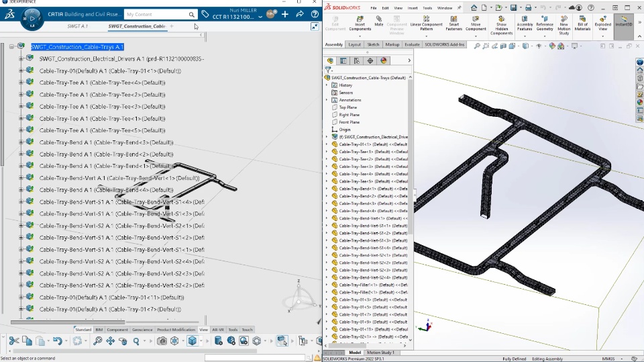Toggle the shaded cube view mode in CATIA
The width and height of the screenshot is (644, 362).
pos(193,341)
